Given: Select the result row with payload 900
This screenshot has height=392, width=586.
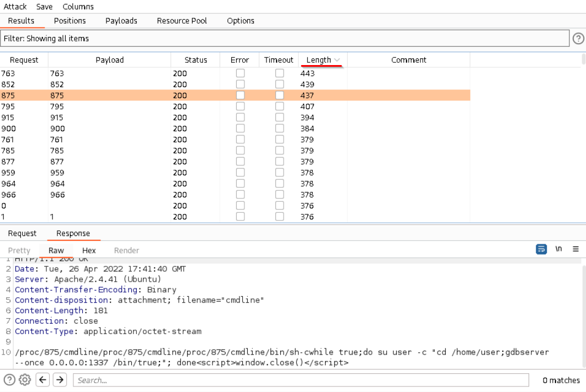Looking at the screenshot, I should click(x=235, y=128).
